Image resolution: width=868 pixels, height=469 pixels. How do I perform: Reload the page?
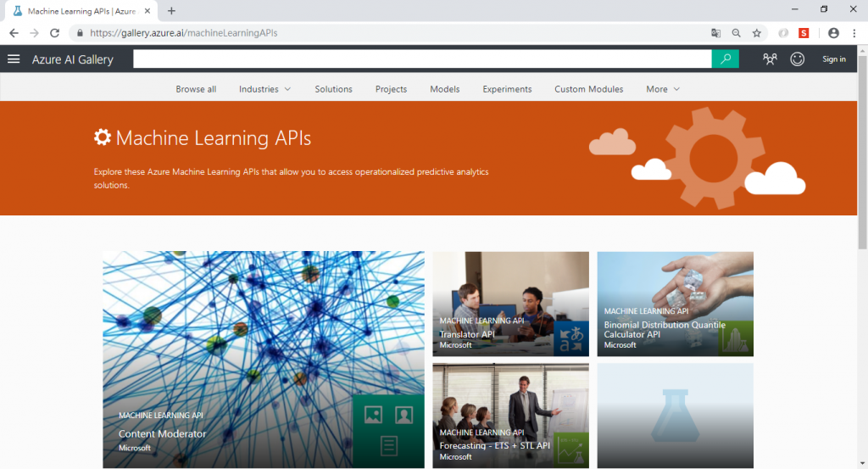tap(54, 33)
